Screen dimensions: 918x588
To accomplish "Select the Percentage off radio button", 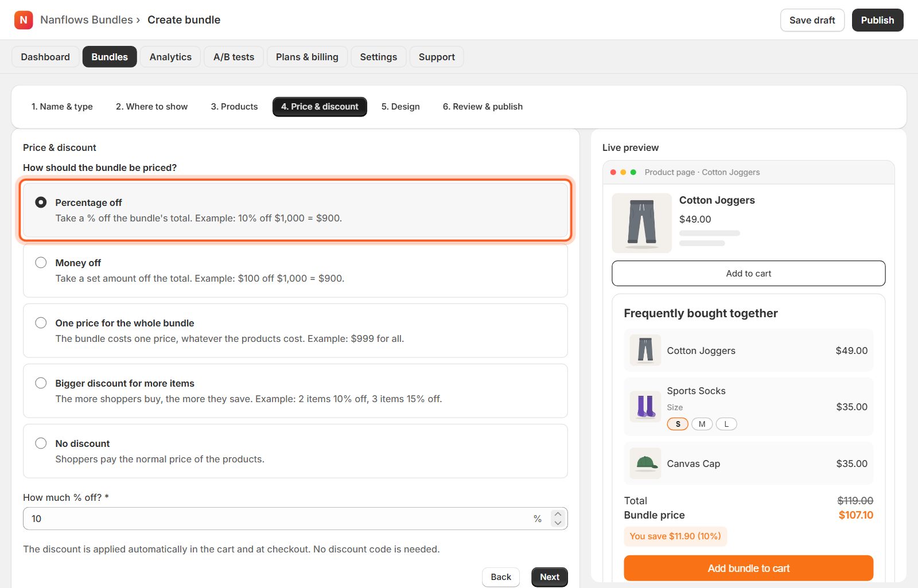I will click(41, 202).
